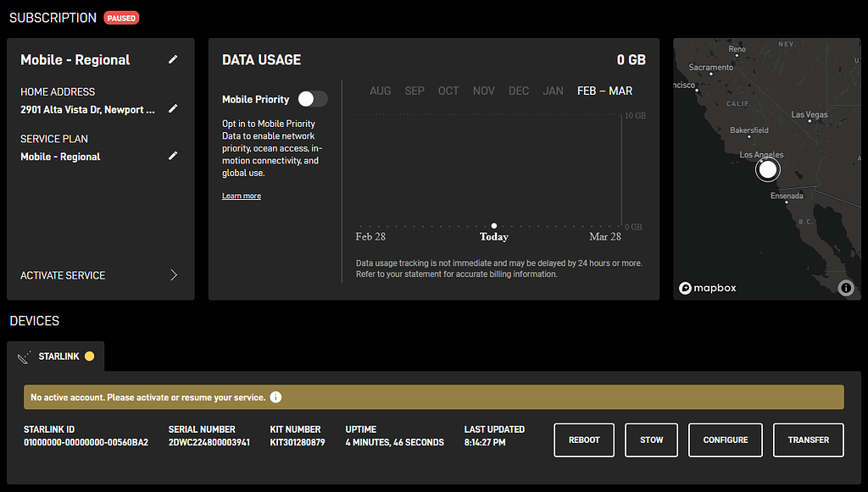
Task: Click the DEVICES section heading
Action: pyautogui.click(x=34, y=321)
